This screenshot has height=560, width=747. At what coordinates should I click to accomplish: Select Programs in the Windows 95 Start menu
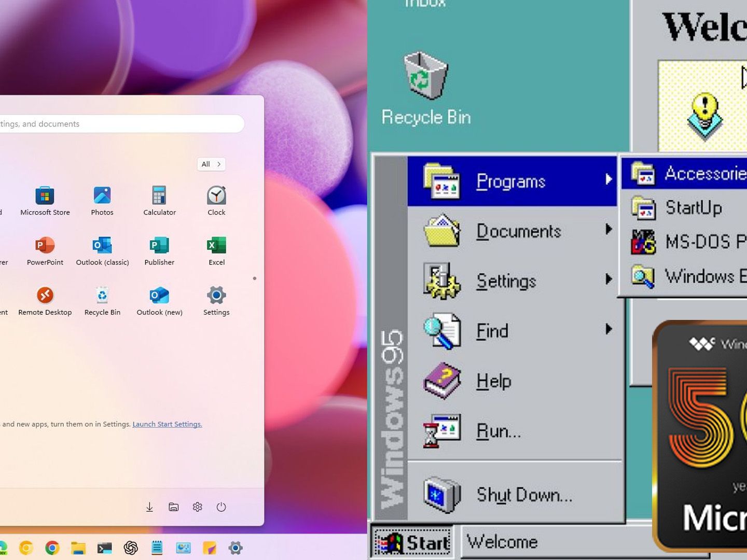pyautogui.click(x=513, y=181)
